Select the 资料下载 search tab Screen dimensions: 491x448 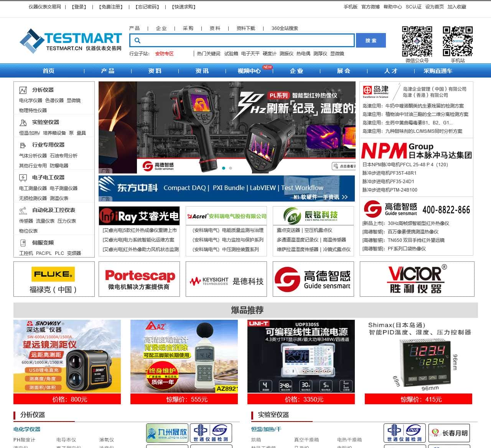coord(245,28)
